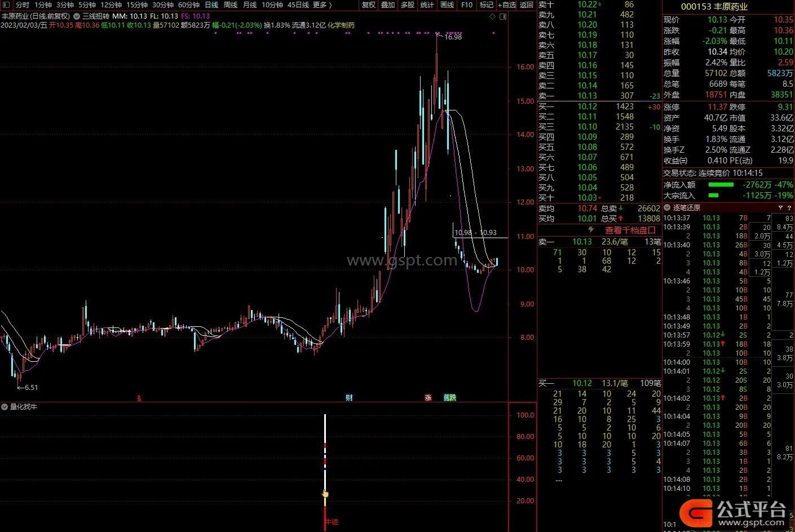
Task: Click the 卖一 price 10.13 in order book
Action: (587, 96)
